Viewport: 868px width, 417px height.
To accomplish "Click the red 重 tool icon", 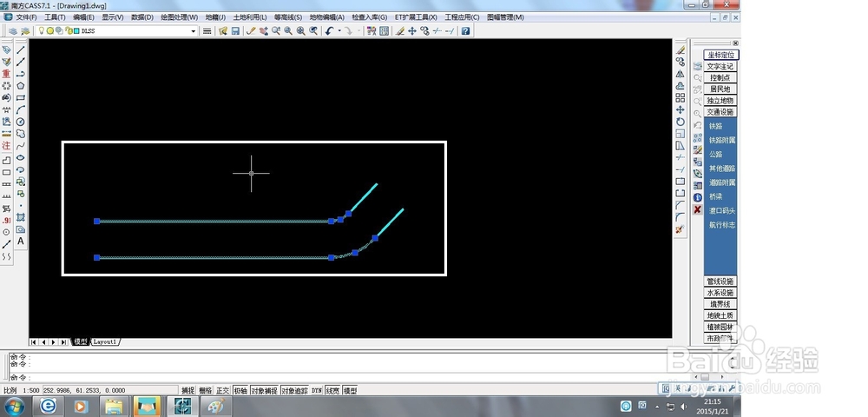I will pos(7,74).
